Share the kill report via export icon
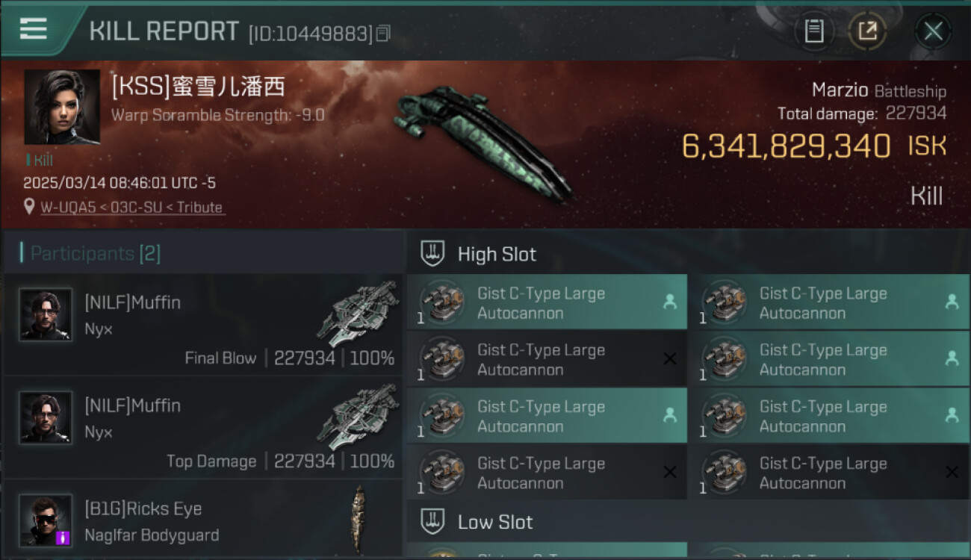 867,31
